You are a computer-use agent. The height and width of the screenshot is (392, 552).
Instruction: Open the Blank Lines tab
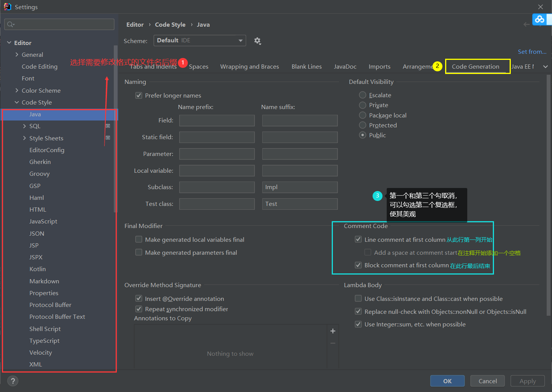(x=307, y=66)
